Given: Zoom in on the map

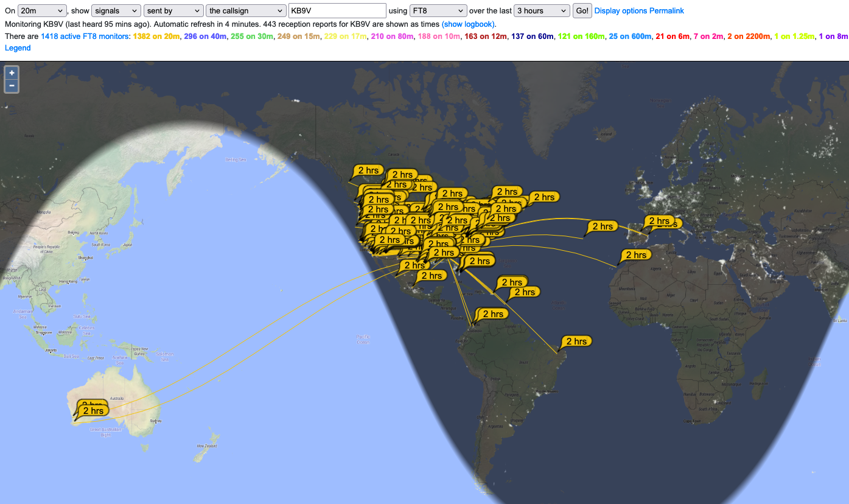Looking at the screenshot, I should point(12,72).
